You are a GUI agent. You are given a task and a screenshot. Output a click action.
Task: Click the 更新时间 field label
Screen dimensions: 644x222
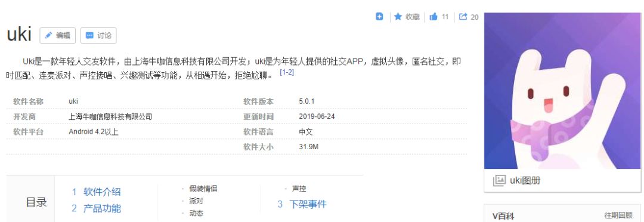(258, 117)
